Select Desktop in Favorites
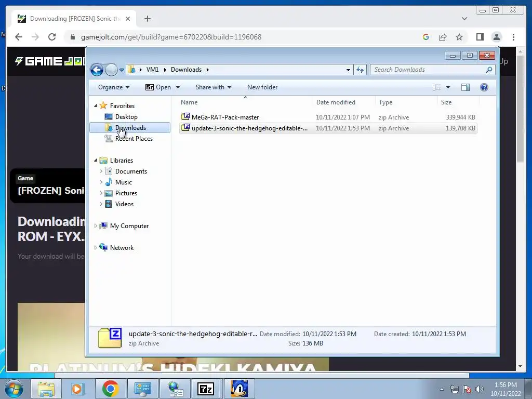 pyautogui.click(x=126, y=117)
